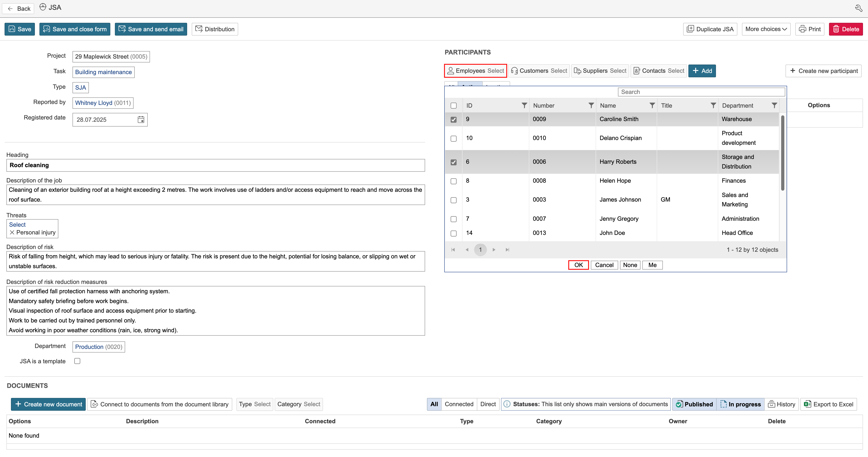This screenshot has height=457, width=868.
Task: Jump to last page of employee list
Action: pos(507,250)
